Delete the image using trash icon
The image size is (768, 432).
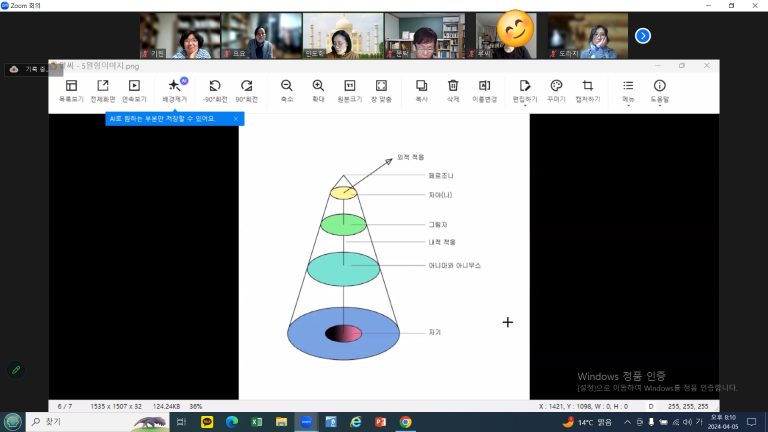[x=453, y=90]
